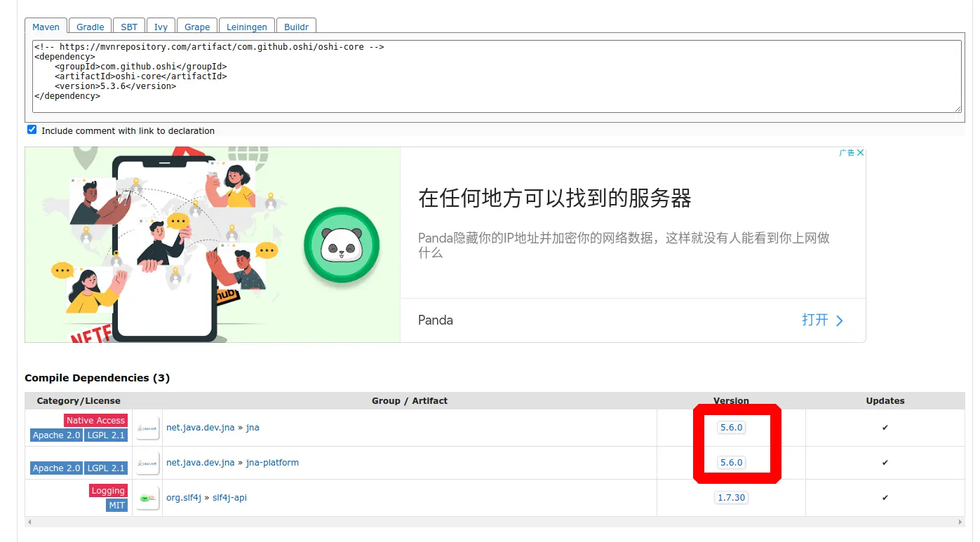Image resolution: width=980 pixels, height=542 pixels.
Task: Click the phone illustration ad image
Action: point(213,245)
